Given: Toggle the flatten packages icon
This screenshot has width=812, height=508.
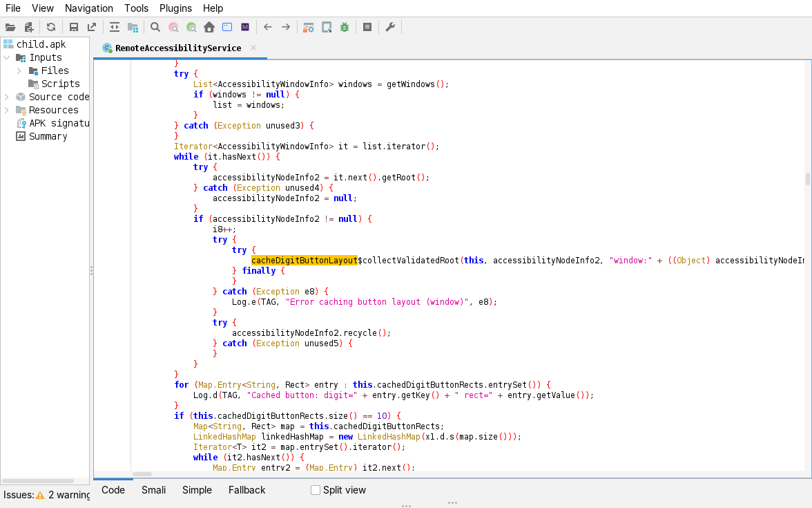Looking at the screenshot, I should tap(133, 28).
